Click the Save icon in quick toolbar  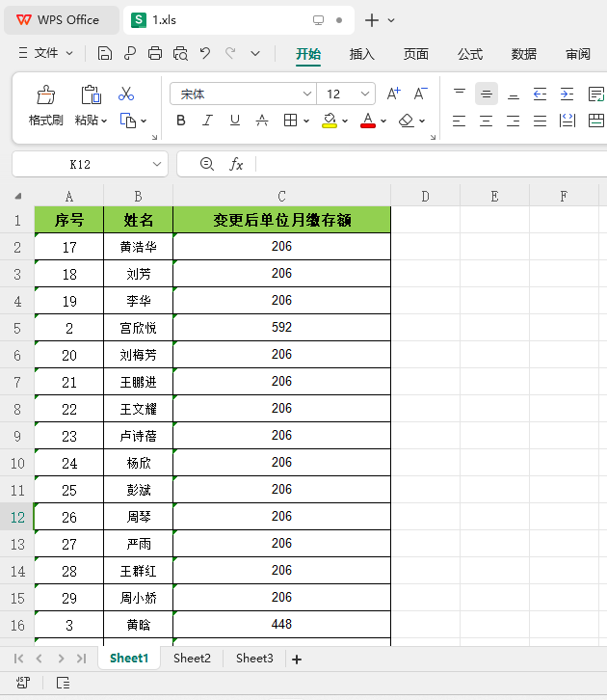click(x=104, y=54)
